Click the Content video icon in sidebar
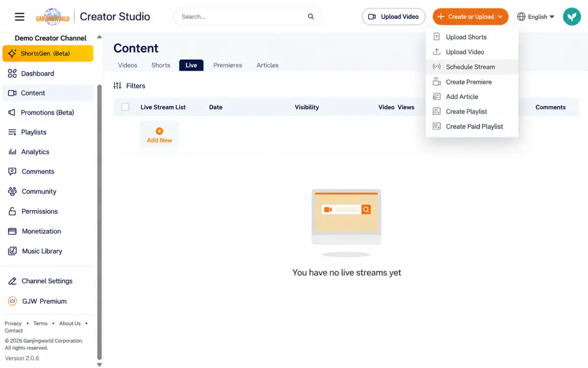This screenshot has width=588, height=368. pos(12,93)
